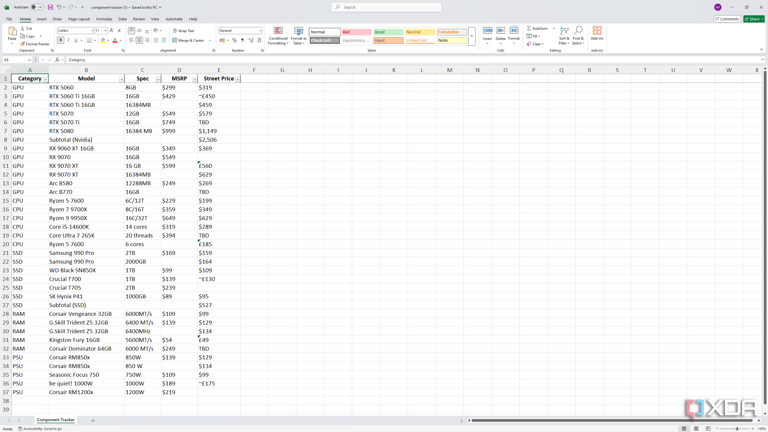This screenshot has width=768, height=432.
Task: Click the Save icon in the title bar
Action: [50, 7]
